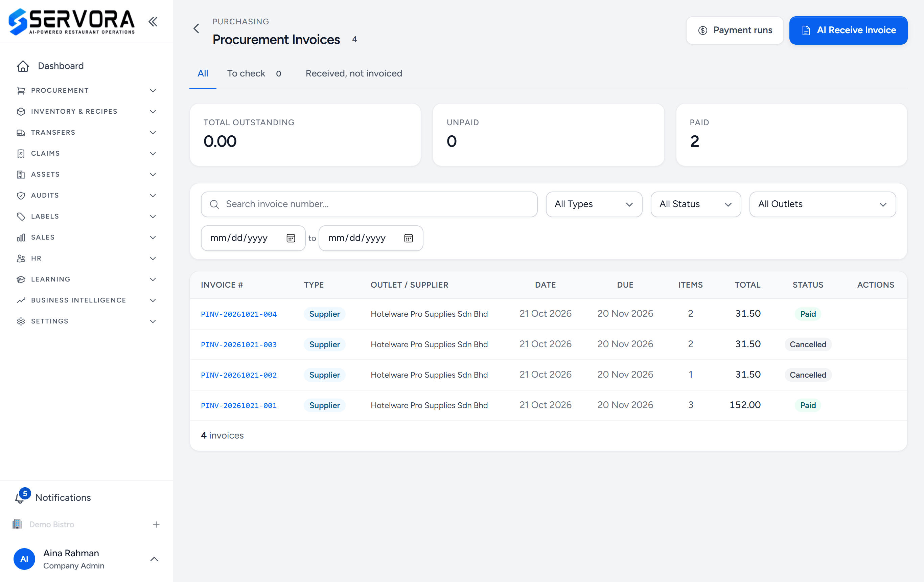Click the 152.00 total value

pos(745,405)
